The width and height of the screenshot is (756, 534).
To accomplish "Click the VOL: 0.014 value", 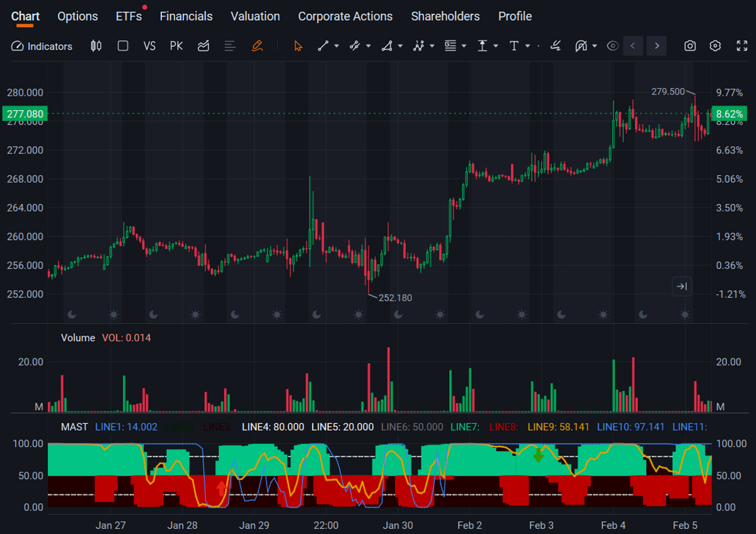I will 127,338.
